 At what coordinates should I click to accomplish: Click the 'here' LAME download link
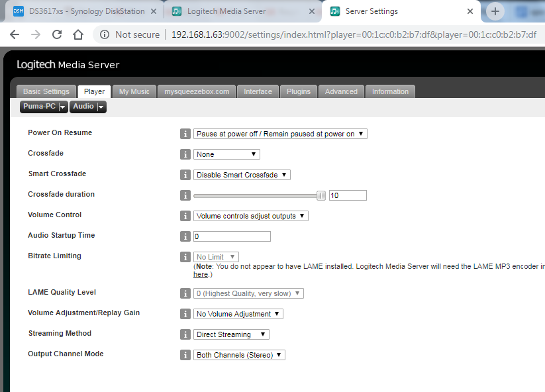click(x=201, y=275)
